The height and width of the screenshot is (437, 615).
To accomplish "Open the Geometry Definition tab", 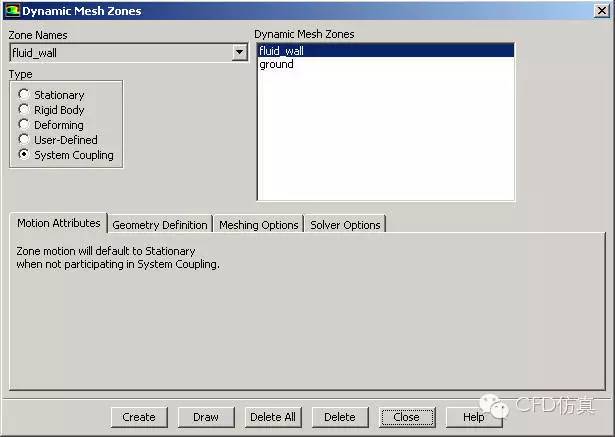I will (x=160, y=225).
